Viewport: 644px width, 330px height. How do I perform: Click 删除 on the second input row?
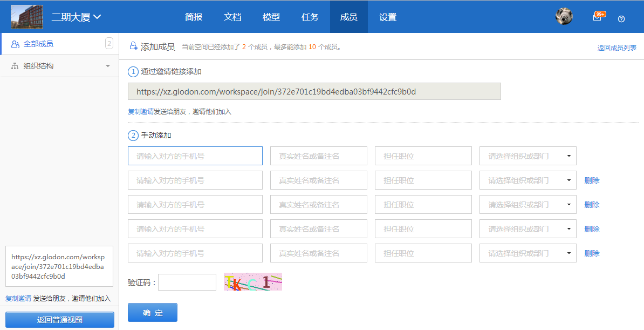592,180
